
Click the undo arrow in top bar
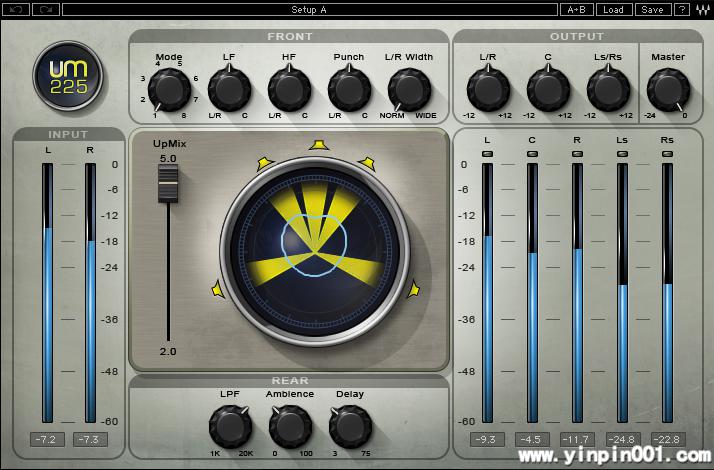(14, 10)
